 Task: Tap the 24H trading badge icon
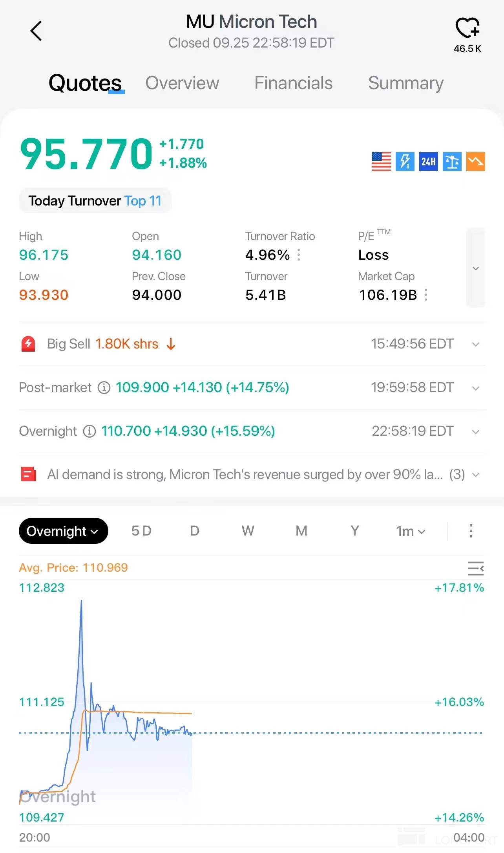click(x=428, y=161)
